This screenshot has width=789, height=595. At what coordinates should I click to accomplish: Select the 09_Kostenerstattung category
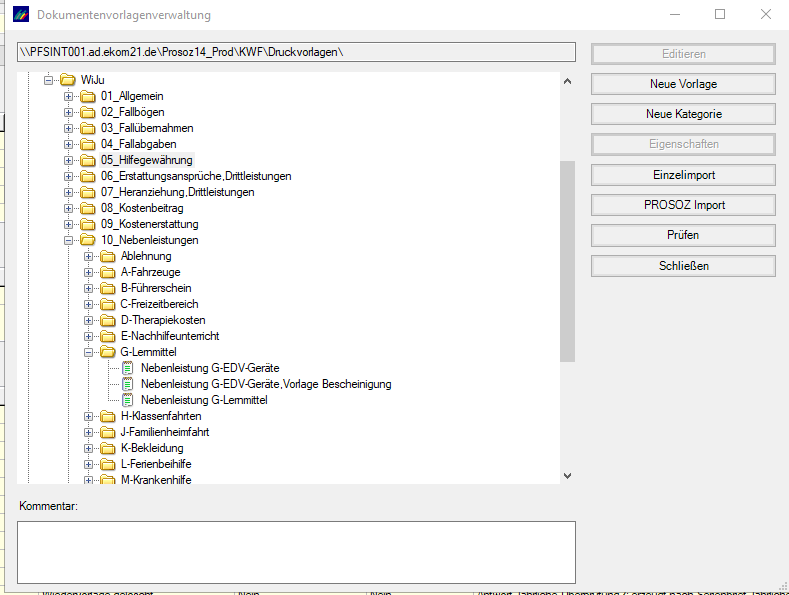click(149, 224)
